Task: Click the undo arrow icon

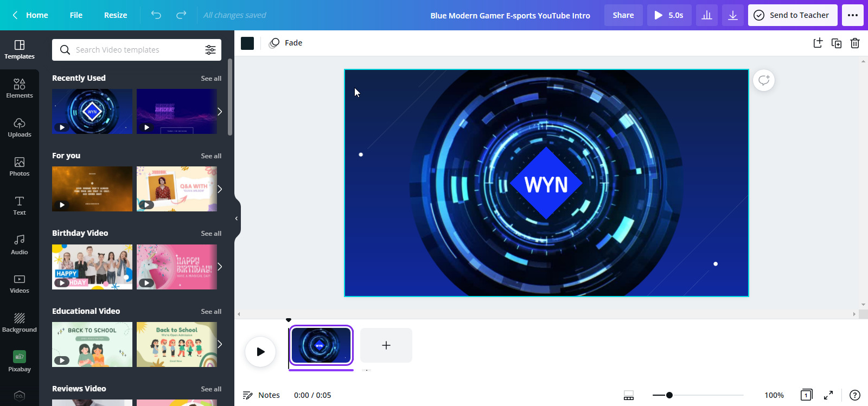Action: click(156, 15)
